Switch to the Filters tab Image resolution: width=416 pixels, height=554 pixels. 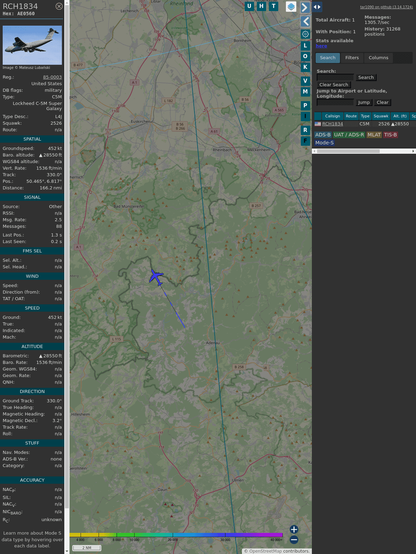352,58
